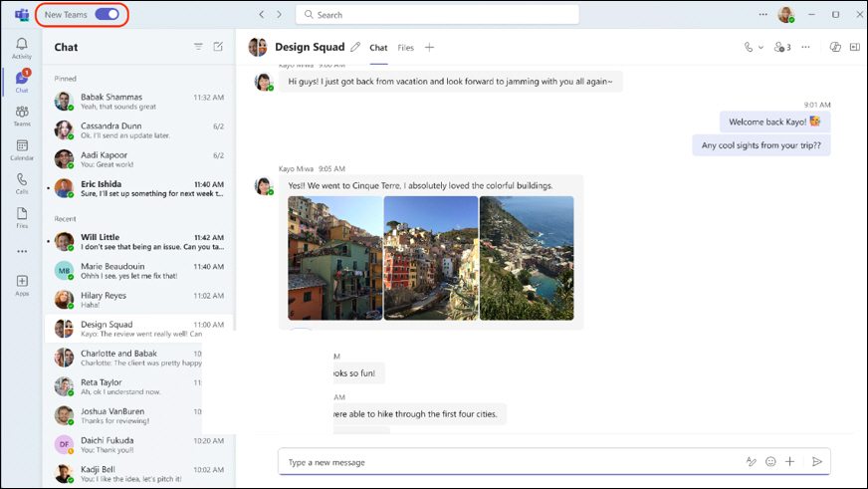Open Hilary Reyes chat
Image resolution: width=868 pixels, height=489 pixels.
(139, 300)
